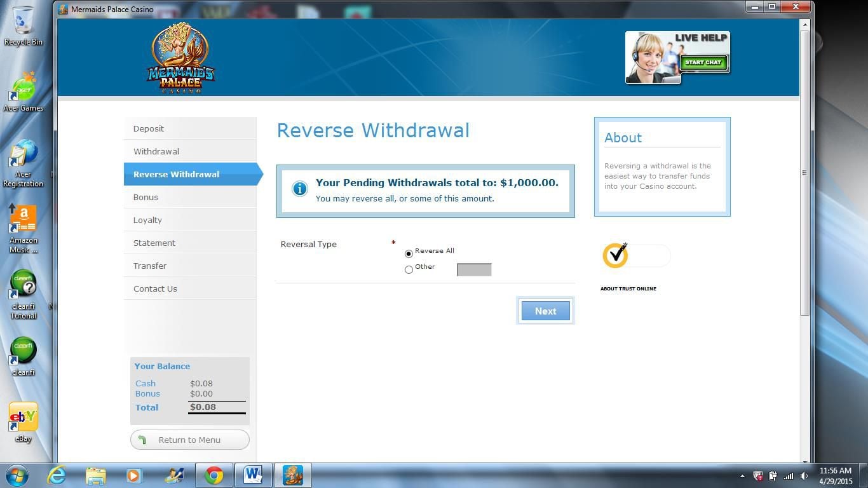
Task: Click the Bonus balance label in Your Balance
Action: [147, 393]
